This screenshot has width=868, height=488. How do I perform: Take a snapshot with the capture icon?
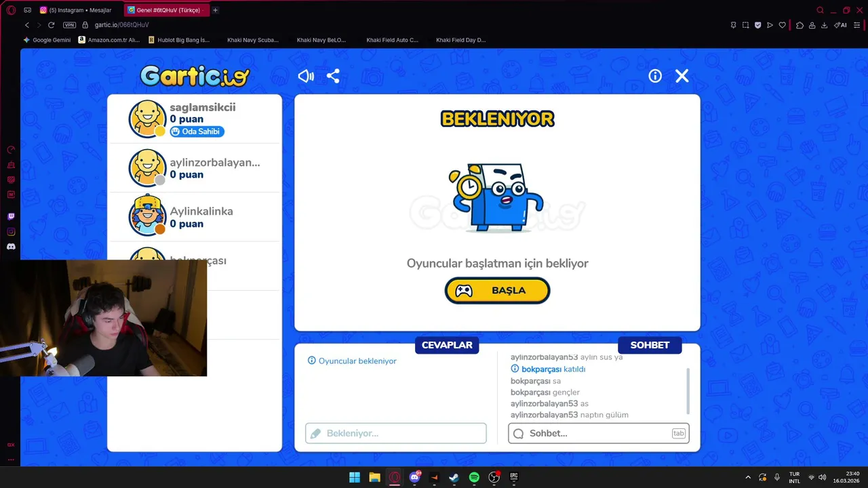[745, 25]
